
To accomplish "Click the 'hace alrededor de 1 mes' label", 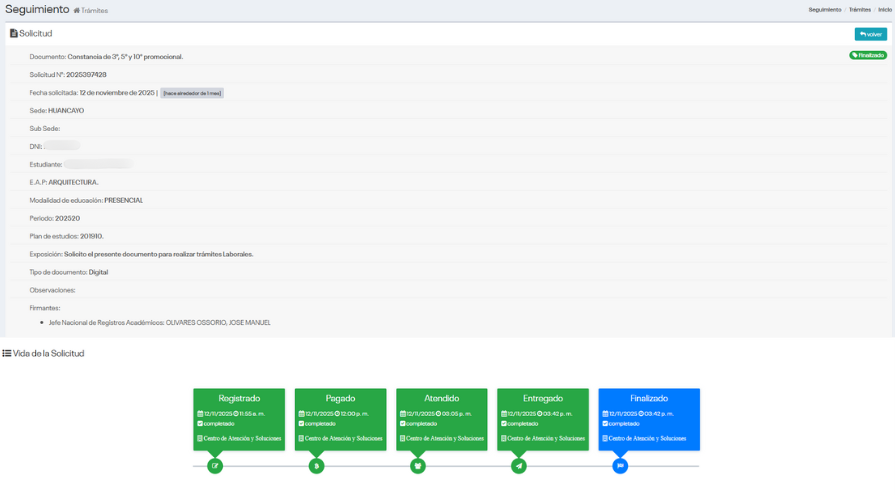I will (x=192, y=93).
